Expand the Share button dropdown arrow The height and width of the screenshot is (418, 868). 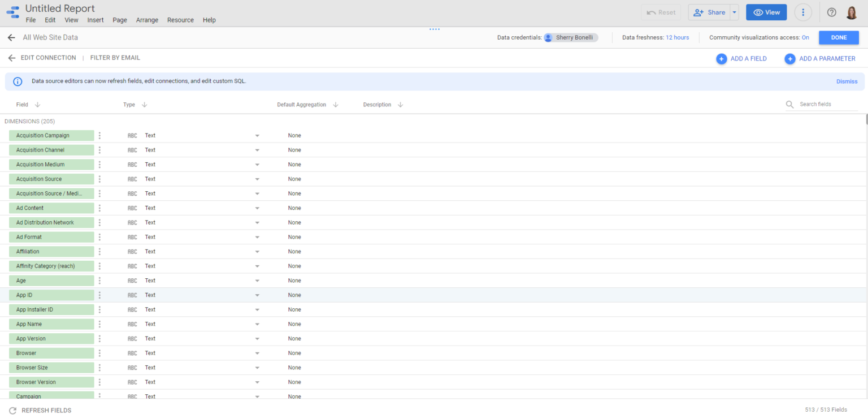[x=734, y=12]
